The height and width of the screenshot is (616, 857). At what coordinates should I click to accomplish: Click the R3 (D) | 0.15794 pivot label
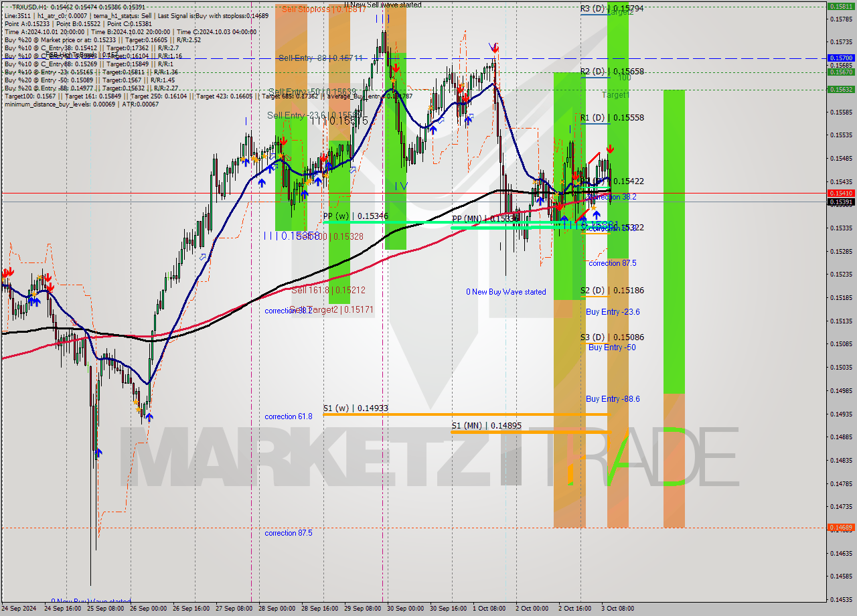pos(612,9)
